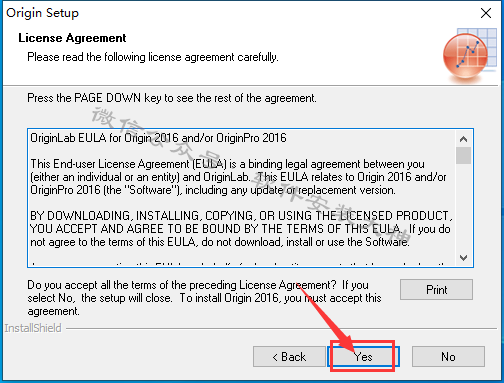Click Yes to accept the license agreement
Image resolution: width=504 pixels, height=383 pixels.
(x=363, y=357)
